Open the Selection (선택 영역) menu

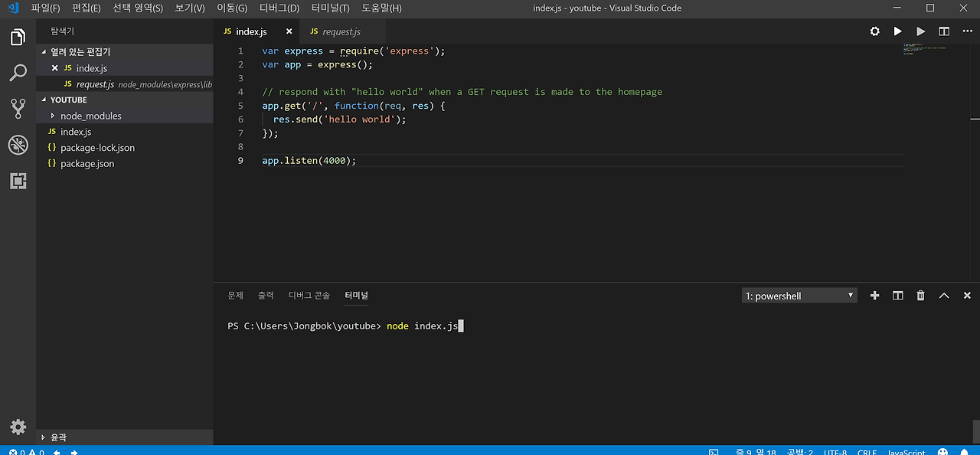[x=138, y=8]
